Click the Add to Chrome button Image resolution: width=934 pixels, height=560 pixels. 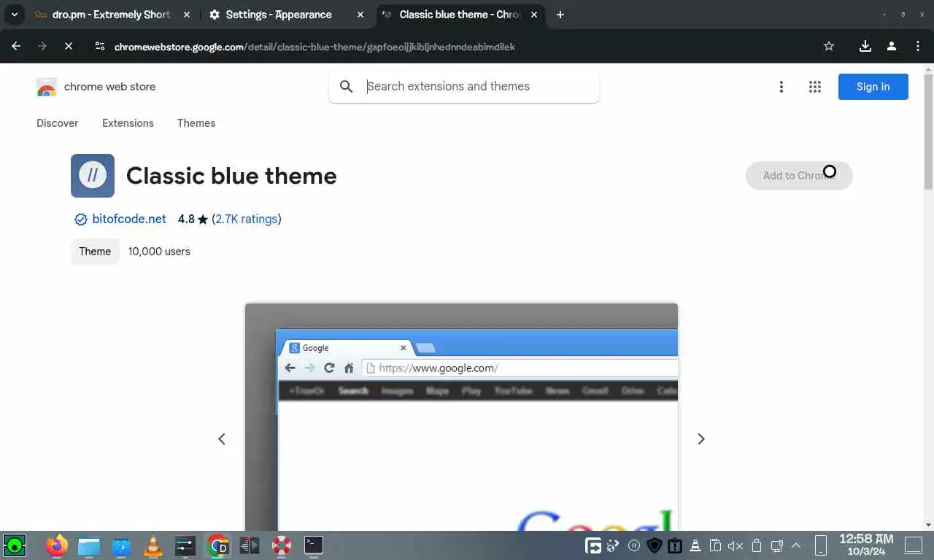click(x=799, y=176)
